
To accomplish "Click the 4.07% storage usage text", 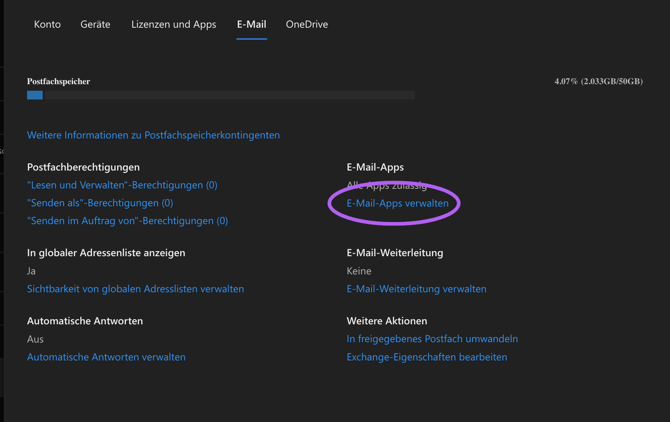I will (x=598, y=82).
